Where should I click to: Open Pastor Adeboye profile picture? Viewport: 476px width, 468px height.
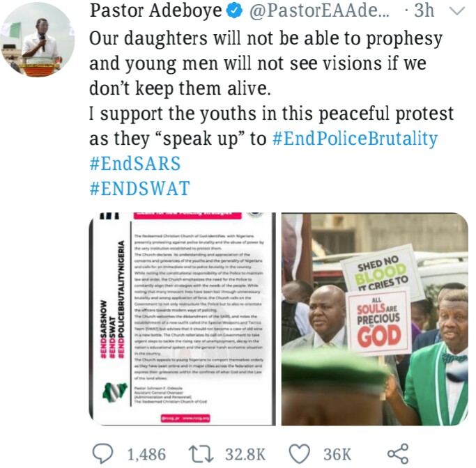coord(38,40)
